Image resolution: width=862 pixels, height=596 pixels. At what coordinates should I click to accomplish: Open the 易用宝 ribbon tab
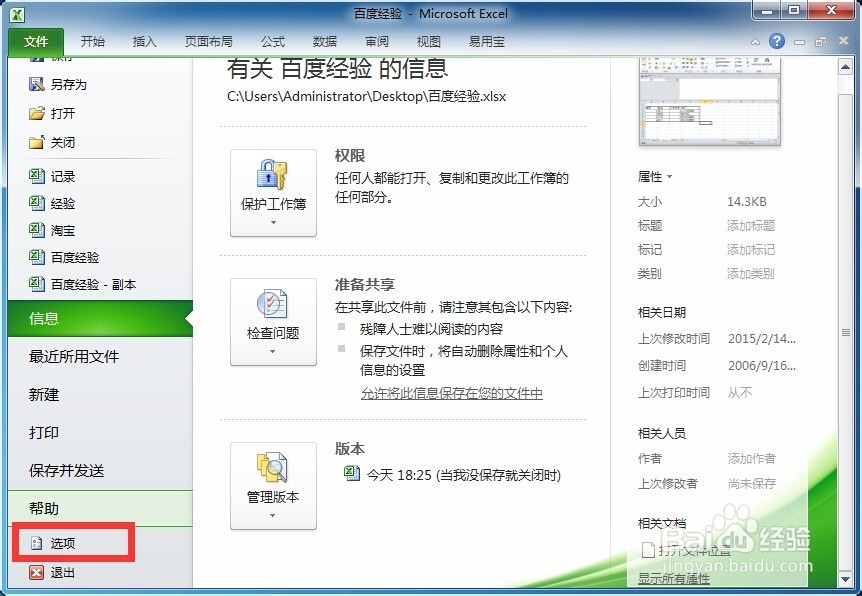click(487, 42)
